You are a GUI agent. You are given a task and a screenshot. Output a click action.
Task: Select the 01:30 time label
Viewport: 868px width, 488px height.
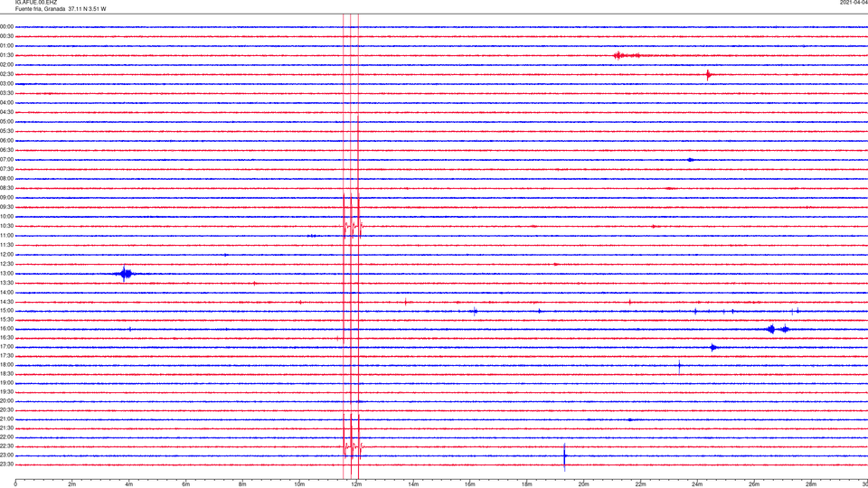point(7,55)
